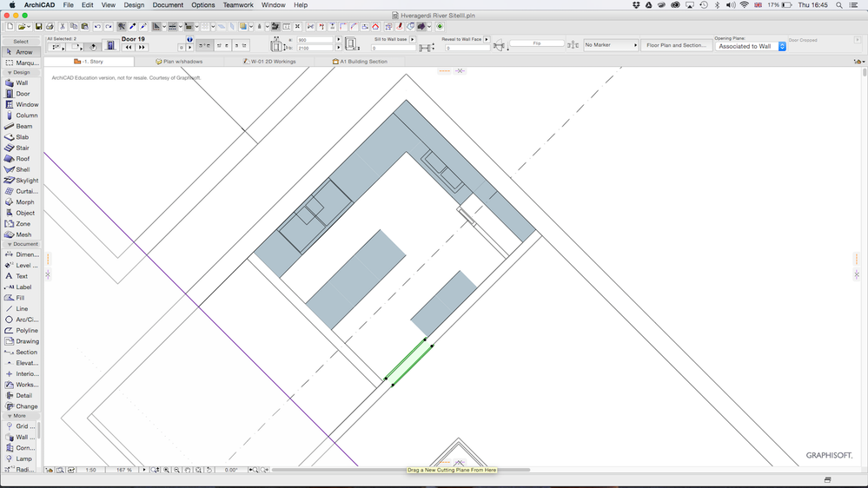Click the previous door arrows button
Viewport: 868px width, 488px height.
[x=129, y=48]
